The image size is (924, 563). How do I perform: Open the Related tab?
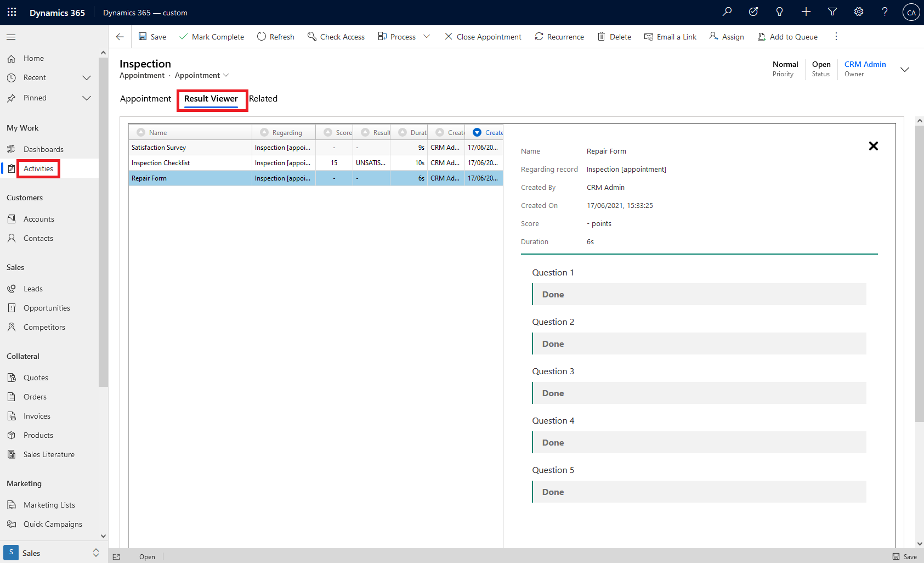click(x=263, y=99)
